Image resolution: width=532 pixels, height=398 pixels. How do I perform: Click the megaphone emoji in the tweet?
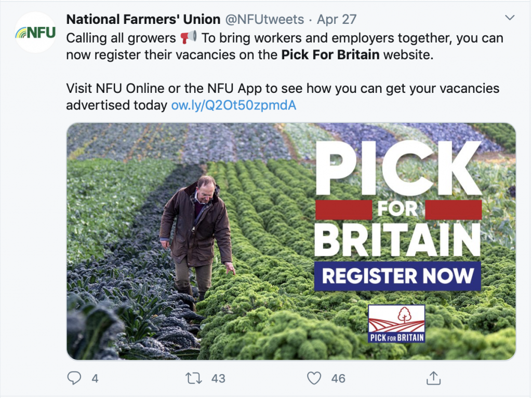189,38
